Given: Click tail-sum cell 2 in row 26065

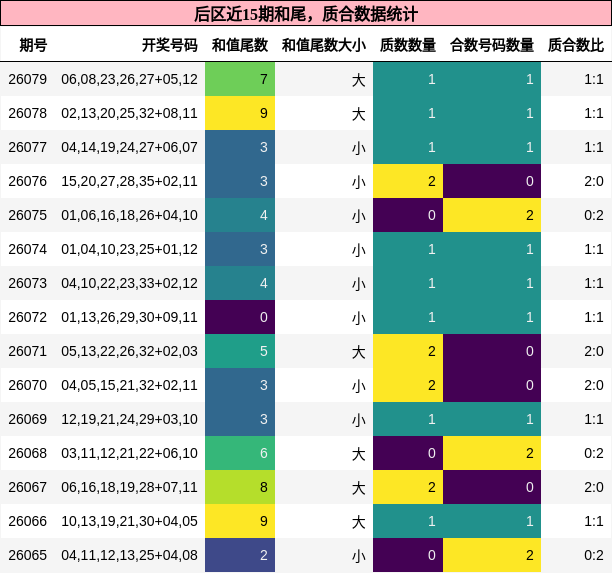Looking at the screenshot, I should point(240,555).
